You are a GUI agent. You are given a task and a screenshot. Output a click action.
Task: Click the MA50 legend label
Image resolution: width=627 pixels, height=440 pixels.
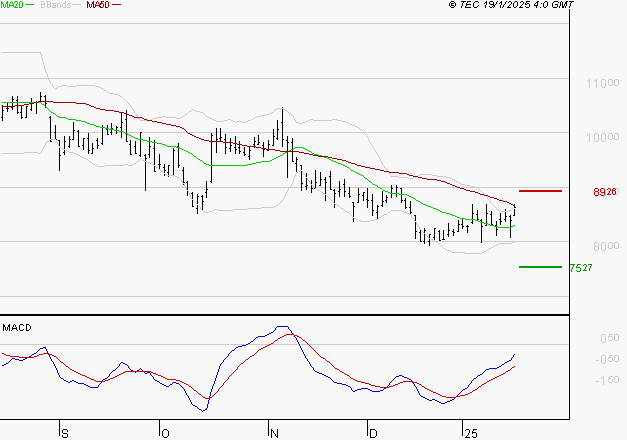click(98, 5)
